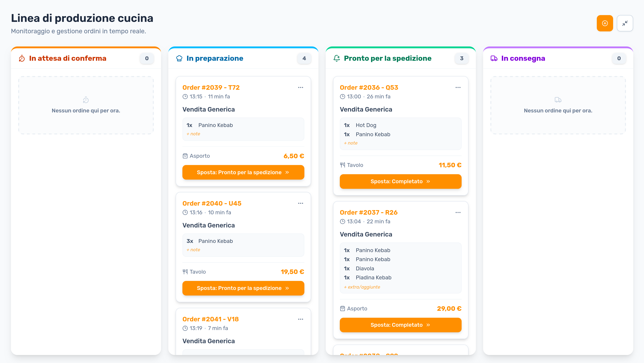Click the 'Order #2036 - Q53' title
The width and height of the screenshot is (644, 363).
coord(369,87)
